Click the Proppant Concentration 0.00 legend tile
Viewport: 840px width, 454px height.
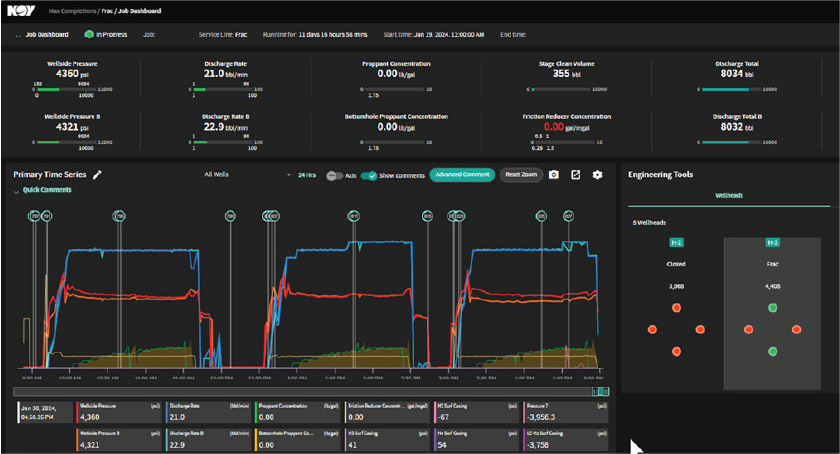(x=297, y=412)
